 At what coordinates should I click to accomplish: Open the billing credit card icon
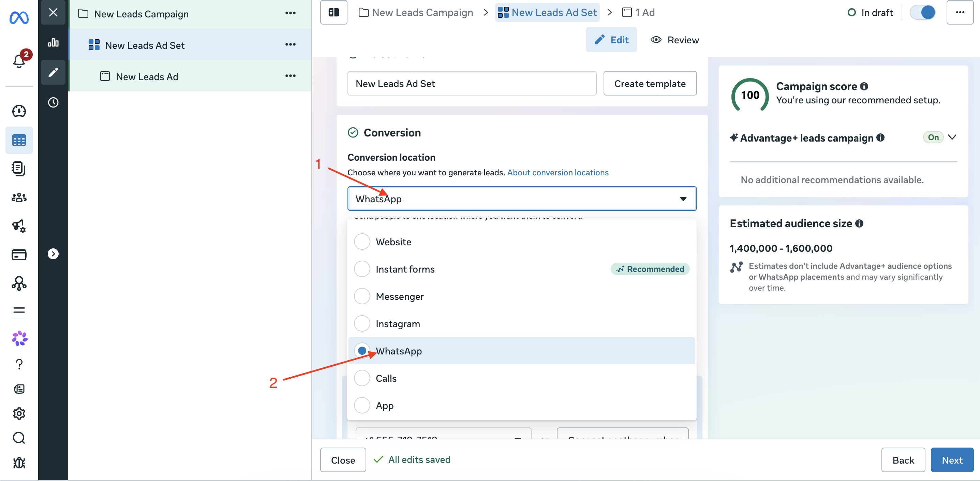coord(19,254)
